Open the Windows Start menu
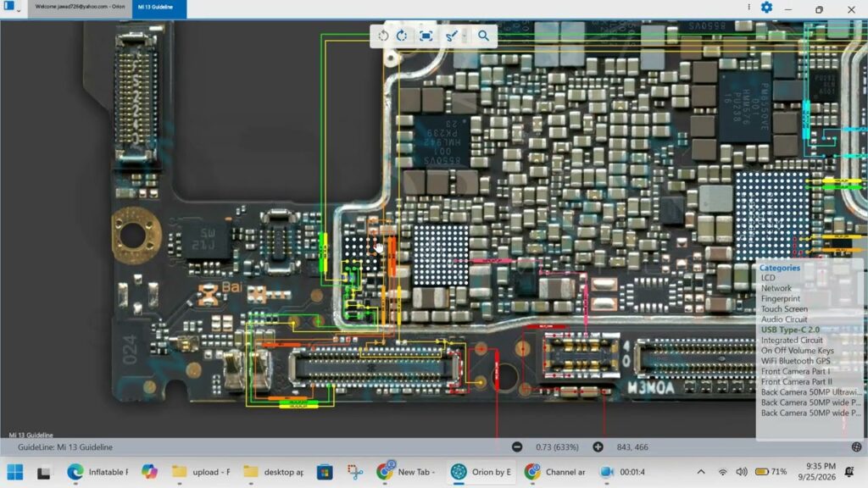This screenshot has width=868, height=488. coord(15,472)
